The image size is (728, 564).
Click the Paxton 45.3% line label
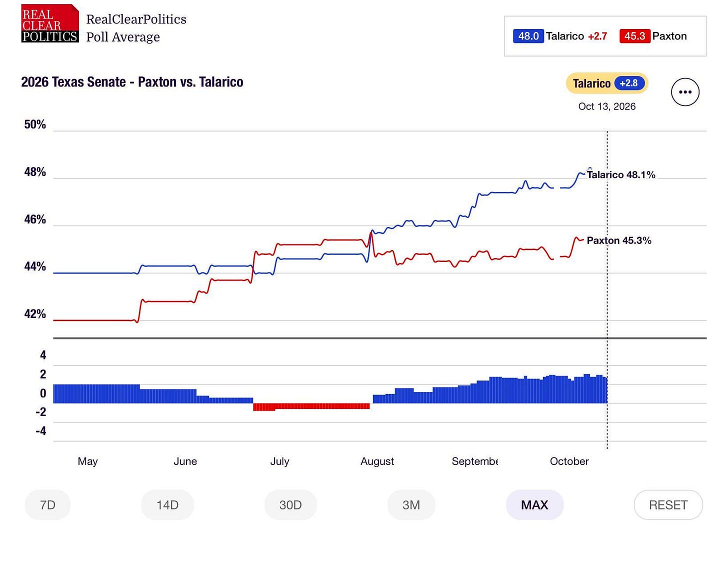point(619,240)
